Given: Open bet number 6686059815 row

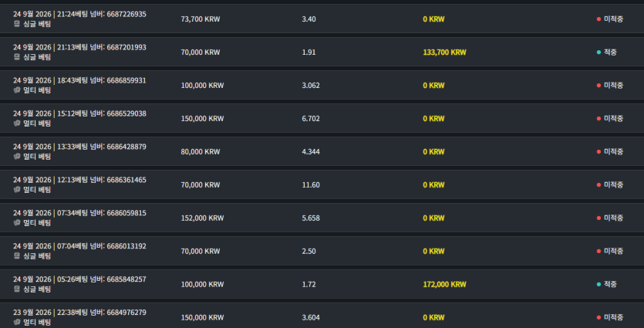Looking at the screenshot, I should [322, 218].
